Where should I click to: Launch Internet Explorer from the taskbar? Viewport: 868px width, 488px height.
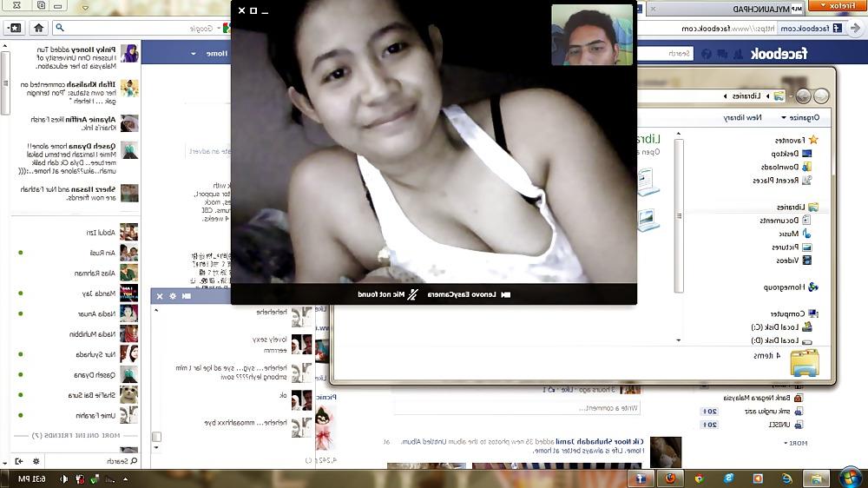pos(786,478)
